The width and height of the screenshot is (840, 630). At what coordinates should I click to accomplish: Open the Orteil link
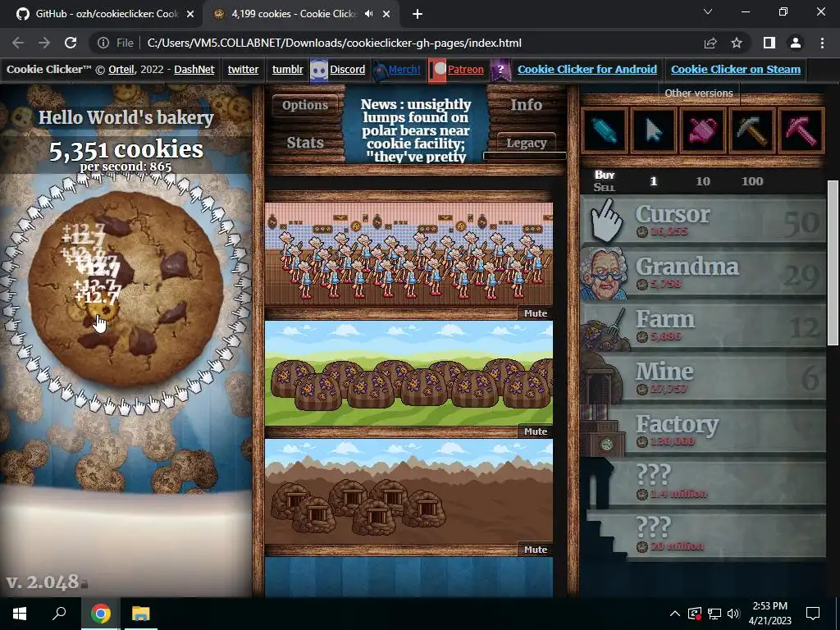point(121,70)
